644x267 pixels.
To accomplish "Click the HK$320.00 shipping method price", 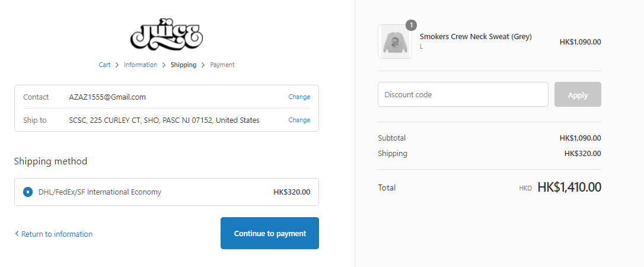I will [x=292, y=192].
